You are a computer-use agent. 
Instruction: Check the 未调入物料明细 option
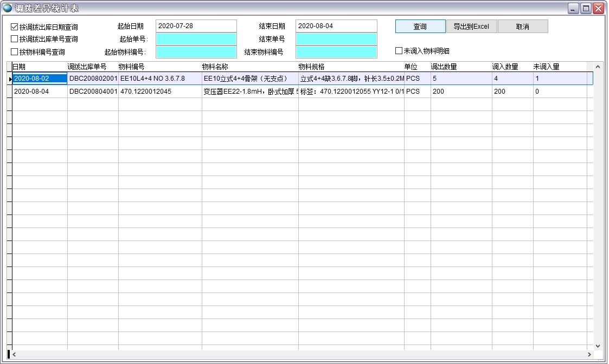point(399,51)
